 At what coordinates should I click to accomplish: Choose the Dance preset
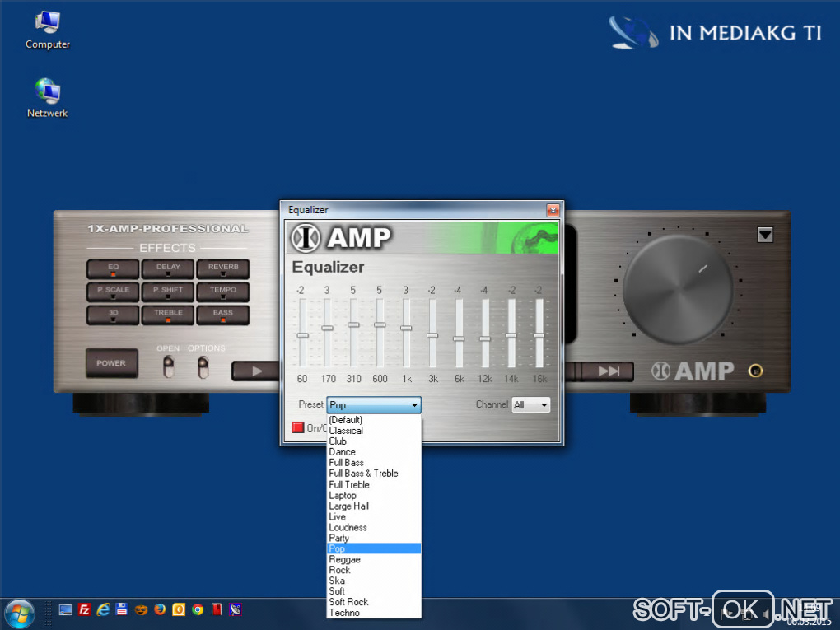tap(374, 452)
